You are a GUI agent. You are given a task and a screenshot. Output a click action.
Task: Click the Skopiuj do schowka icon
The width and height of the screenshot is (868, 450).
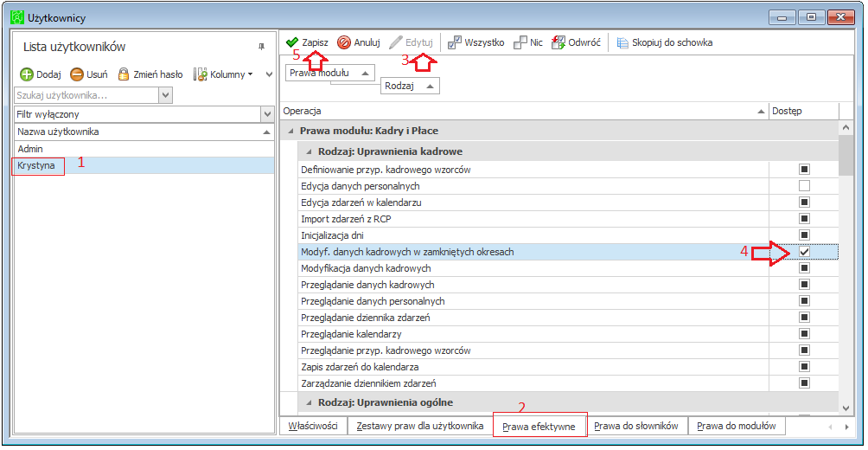click(622, 42)
